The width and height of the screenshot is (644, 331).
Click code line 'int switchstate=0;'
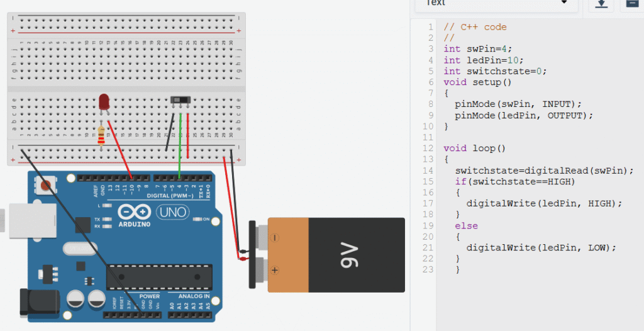pyautogui.click(x=496, y=71)
